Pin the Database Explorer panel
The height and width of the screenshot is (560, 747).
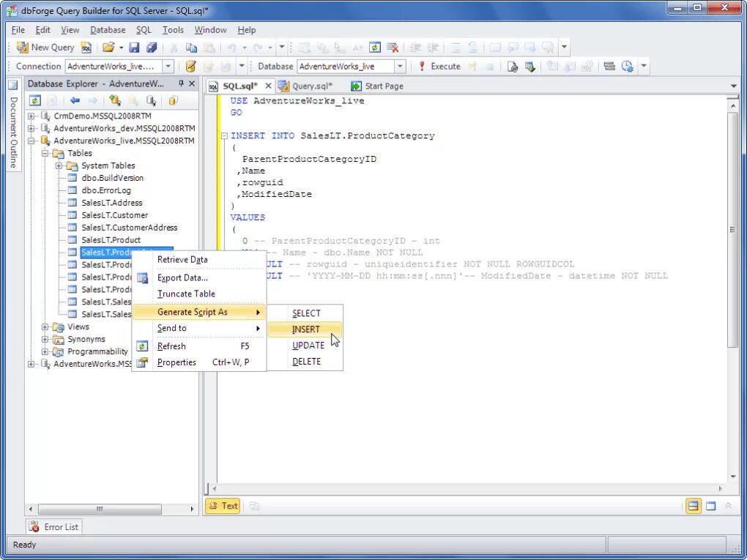pyautogui.click(x=181, y=83)
